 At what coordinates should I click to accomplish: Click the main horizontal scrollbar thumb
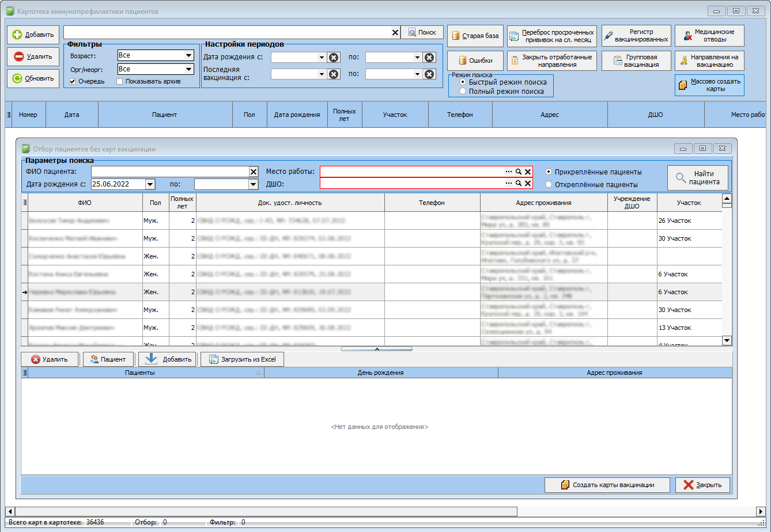click(266, 511)
